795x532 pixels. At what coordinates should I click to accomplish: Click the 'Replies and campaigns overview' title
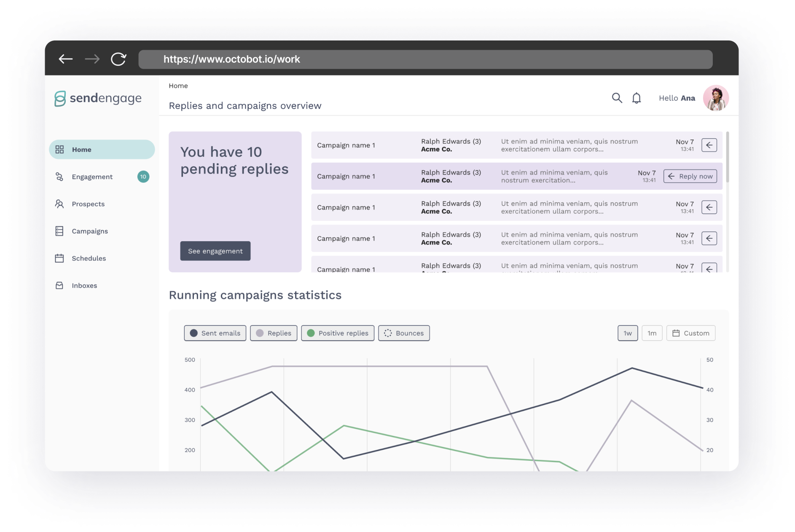pos(245,106)
